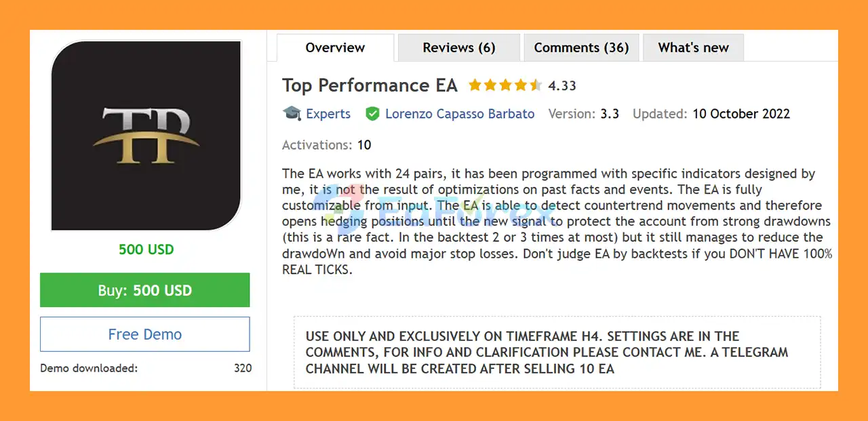Switch to the What's new tab

(693, 47)
